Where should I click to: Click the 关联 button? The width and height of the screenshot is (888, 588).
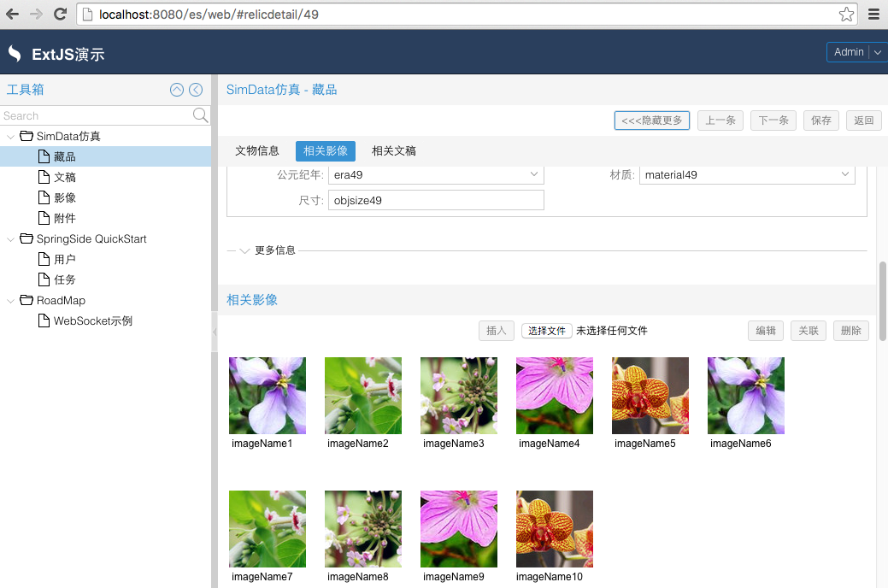(x=809, y=330)
